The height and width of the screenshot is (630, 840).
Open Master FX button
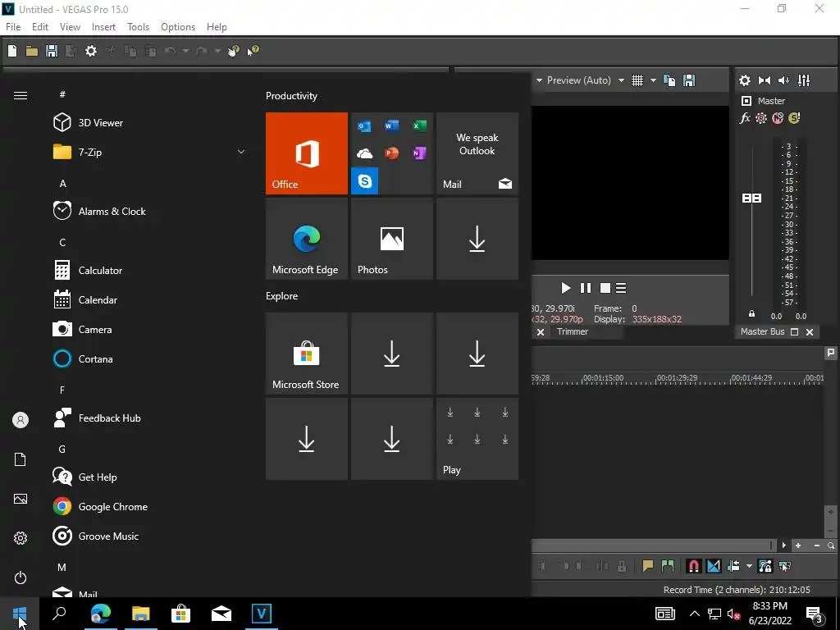(745, 118)
